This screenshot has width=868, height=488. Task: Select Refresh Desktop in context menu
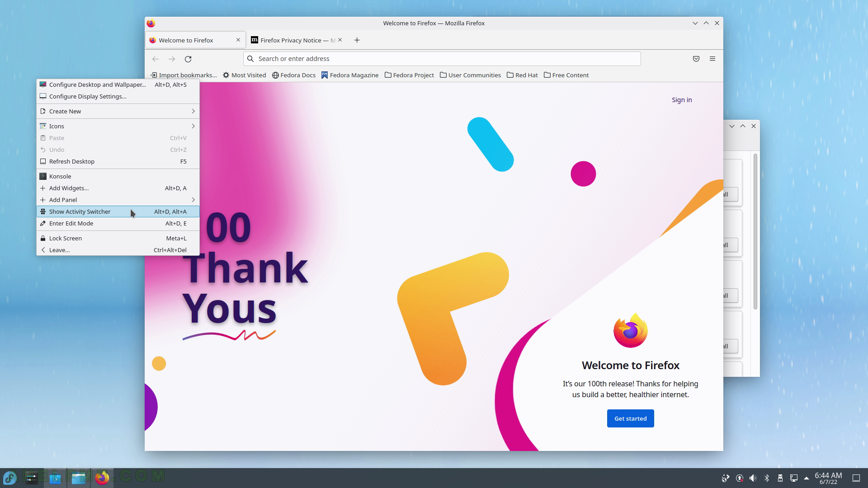tap(118, 161)
